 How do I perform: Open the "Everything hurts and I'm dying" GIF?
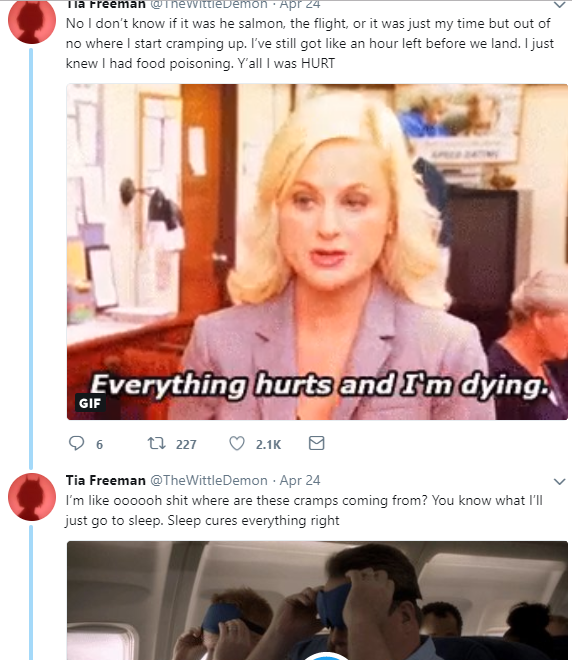point(317,252)
